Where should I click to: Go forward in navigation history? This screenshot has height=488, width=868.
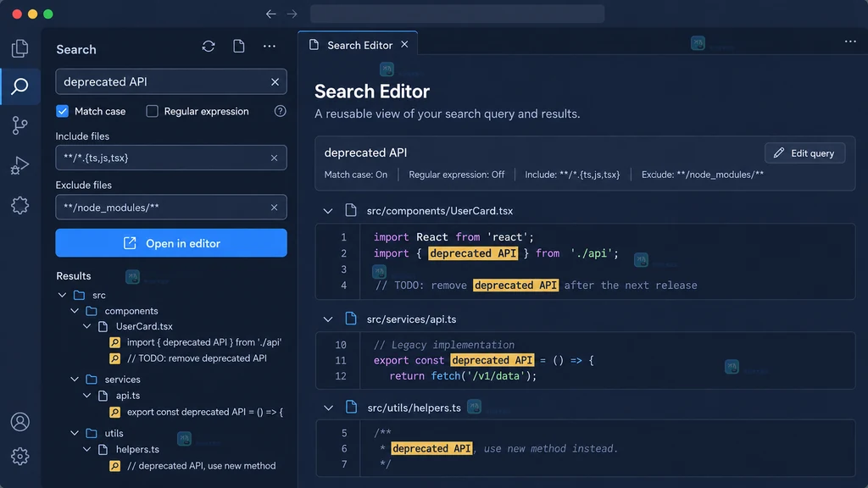coord(292,14)
